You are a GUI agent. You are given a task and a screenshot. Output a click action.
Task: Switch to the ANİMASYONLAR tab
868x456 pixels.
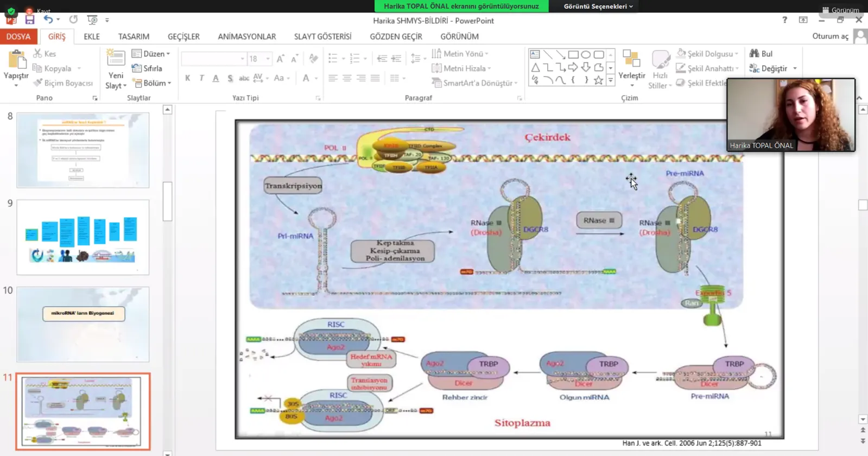pos(247,36)
